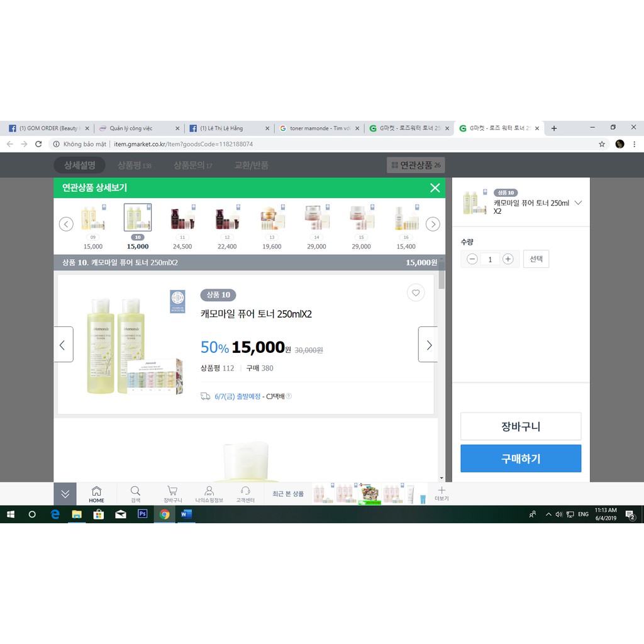
Task: Increase quantity with plus button
Action: click(508, 259)
